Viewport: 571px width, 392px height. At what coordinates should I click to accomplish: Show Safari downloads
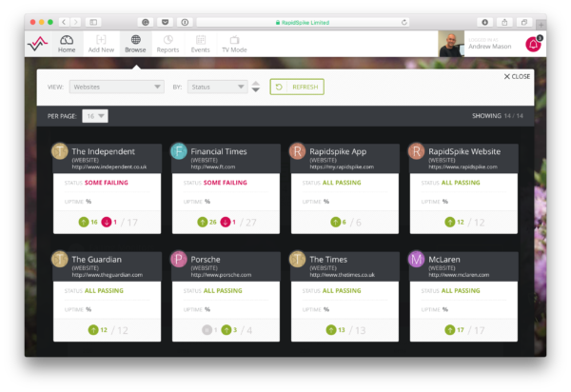484,22
